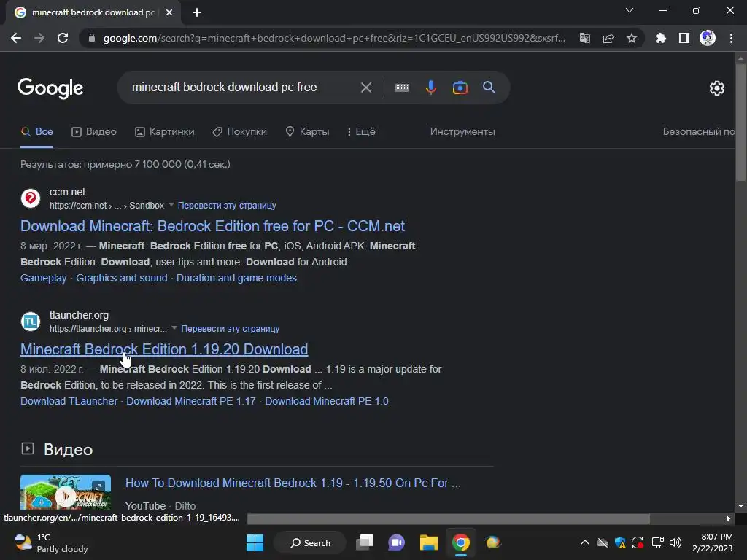
Task: Open Duration and game modes sitelink
Action: tap(236, 278)
